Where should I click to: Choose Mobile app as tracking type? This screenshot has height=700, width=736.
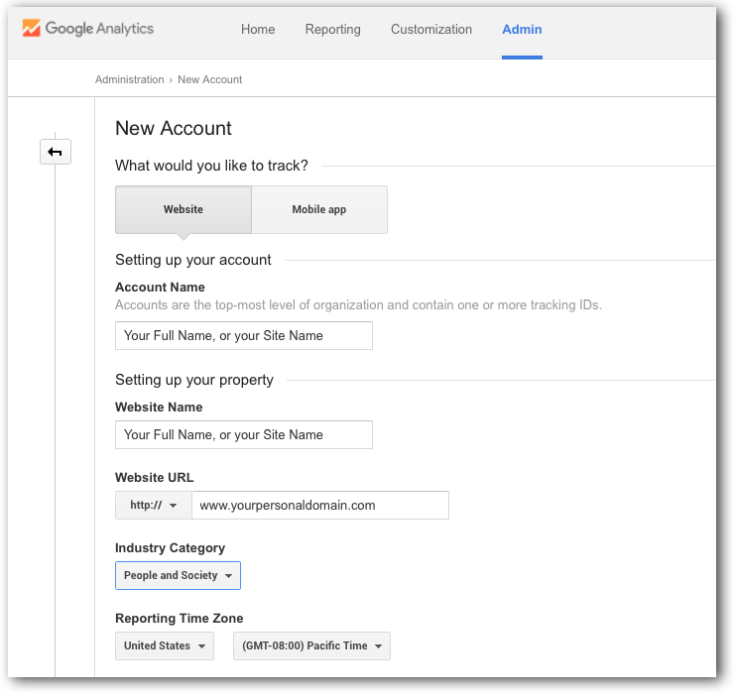319,209
